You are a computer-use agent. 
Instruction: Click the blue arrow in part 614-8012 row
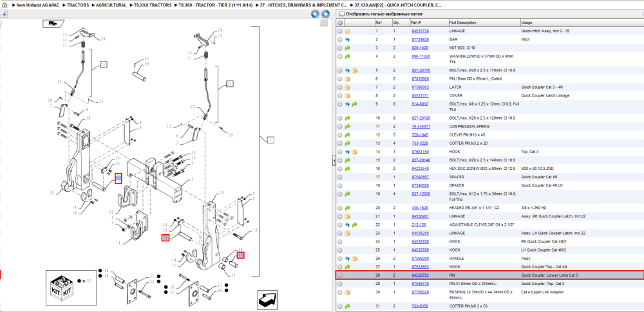pyautogui.click(x=348, y=104)
